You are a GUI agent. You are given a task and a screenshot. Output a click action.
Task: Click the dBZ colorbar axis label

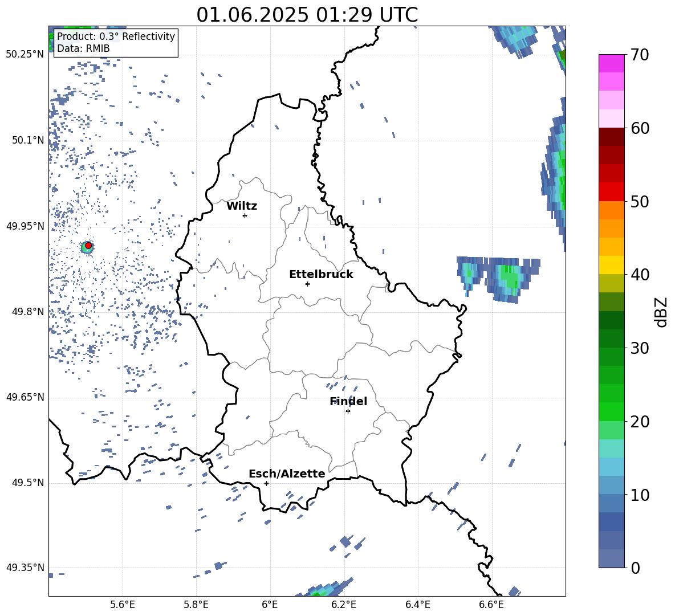(661, 312)
